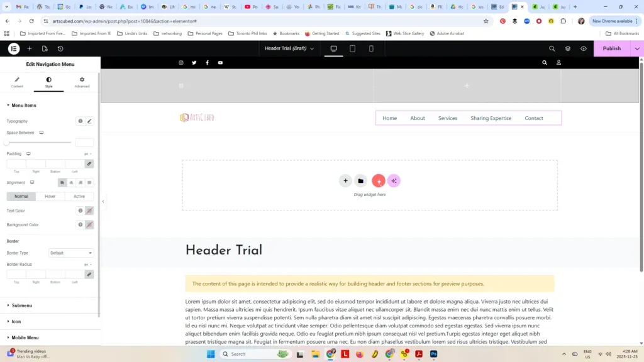Edit Typography with the pencil icon
The width and height of the screenshot is (644, 362).
click(x=89, y=121)
